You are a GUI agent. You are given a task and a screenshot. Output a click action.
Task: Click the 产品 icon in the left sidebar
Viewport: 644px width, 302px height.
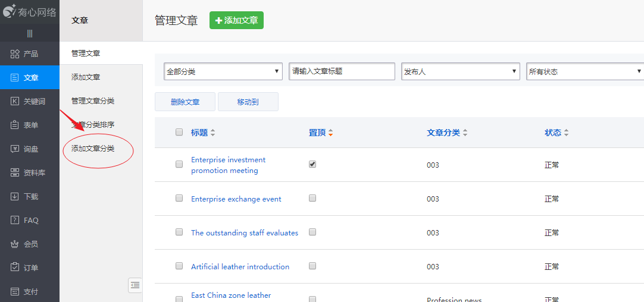pos(15,54)
